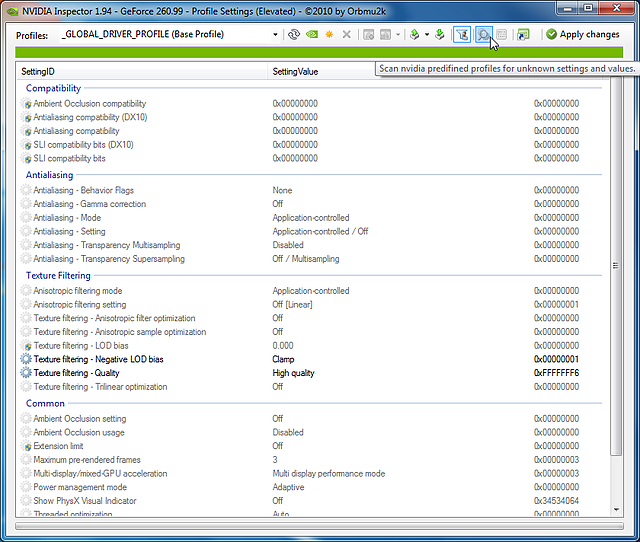The image size is (640, 542).
Task: Click gear icon beside Power management mode
Action: 26,487
